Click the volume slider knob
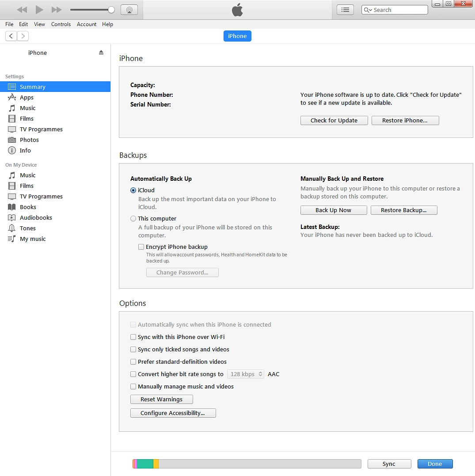Image resolution: width=475 pixels, height=476 pixels. (111, 10)
